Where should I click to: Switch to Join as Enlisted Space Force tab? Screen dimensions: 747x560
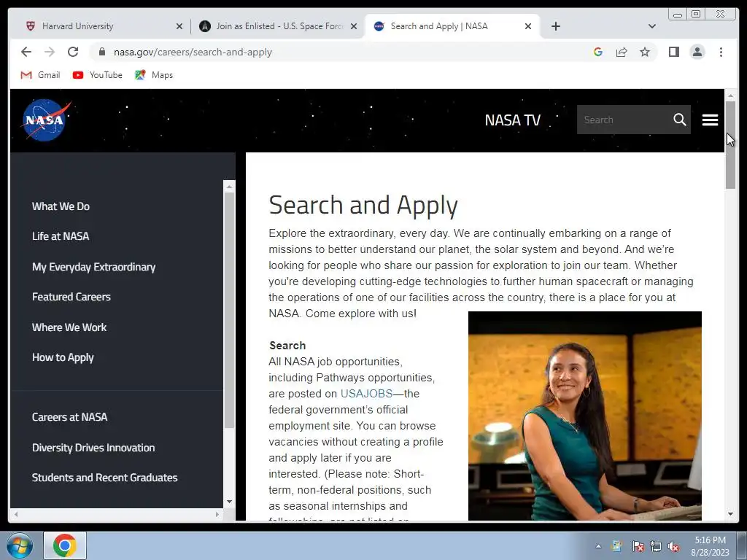tap(278, 26)
